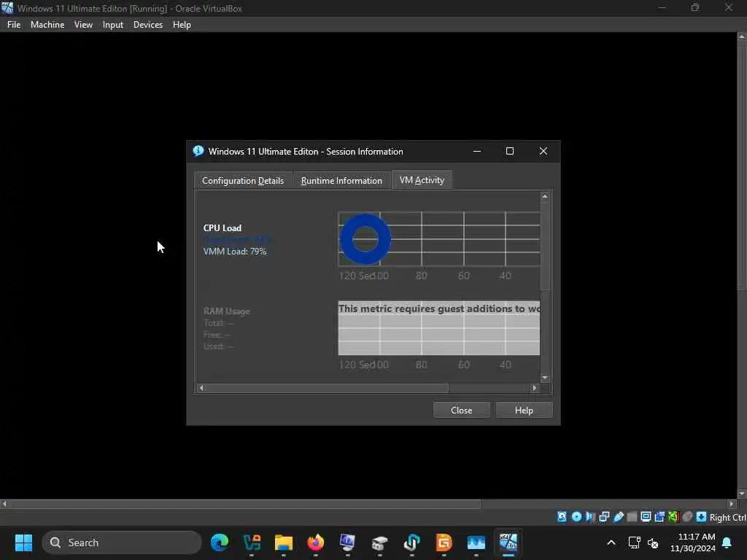Click the 11:17 AM clock in taskbar
Viewport: 747px width, 560px height.
(697, 537)
